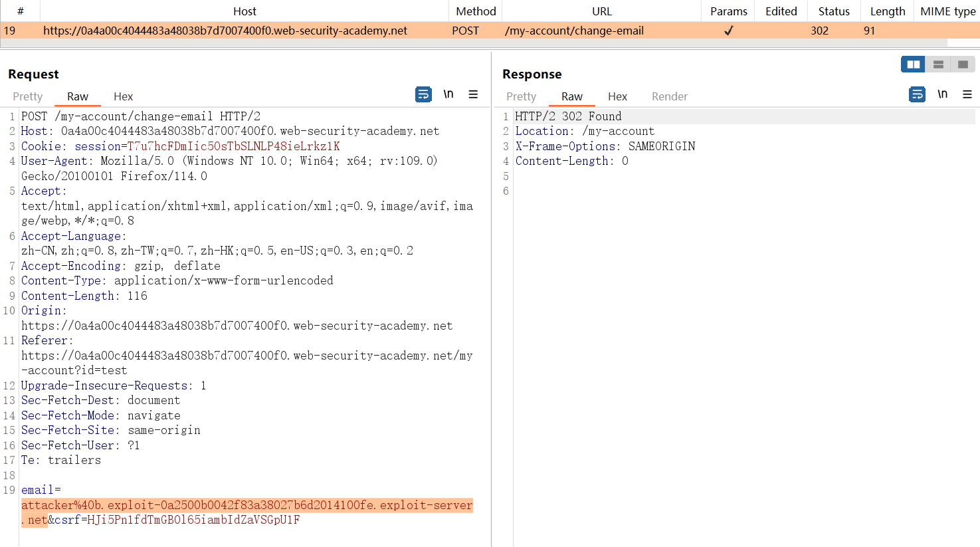Switch Request view to Hex tab
This screenshot has width=980, height=547.
[123, 96]
